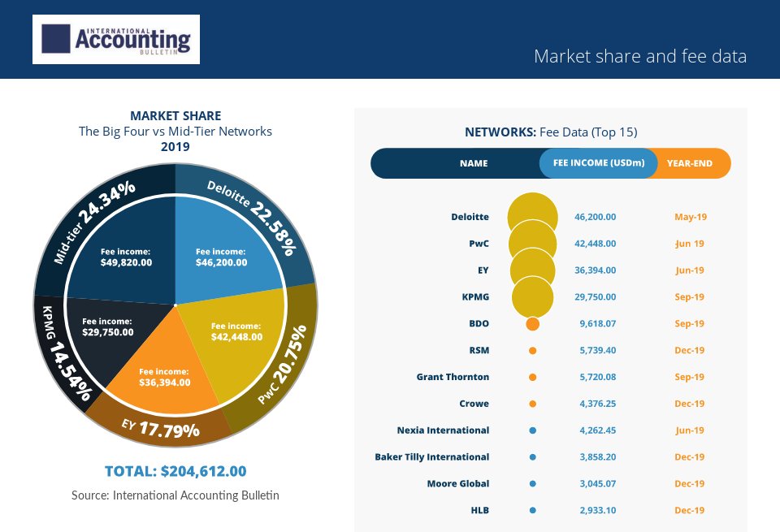Click PwC's year-end 'Jun 19'
This screenshot has width=780, height=532.
point(690,244)
